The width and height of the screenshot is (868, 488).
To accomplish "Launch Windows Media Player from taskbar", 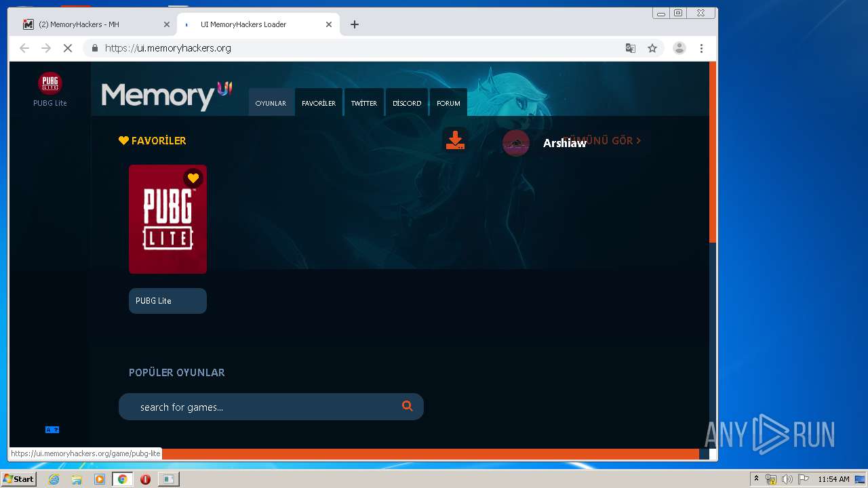I will 100,479.
